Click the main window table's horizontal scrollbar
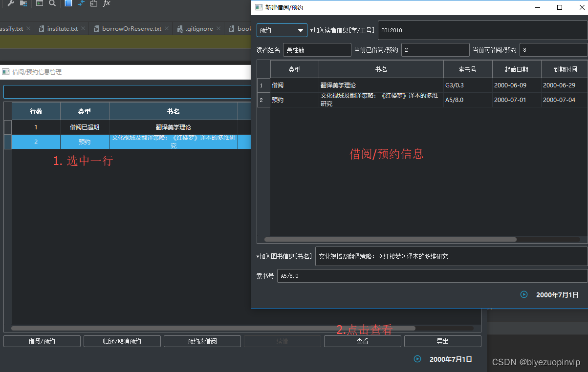Viewport: 588px width, 372px height. point(213,328)
